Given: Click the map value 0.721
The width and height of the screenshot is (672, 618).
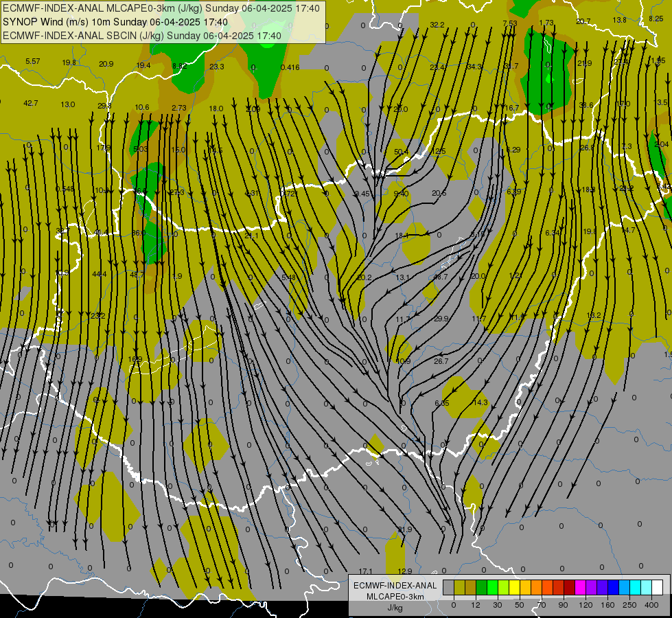Looking at the screenshot, I should coord(289,194).
